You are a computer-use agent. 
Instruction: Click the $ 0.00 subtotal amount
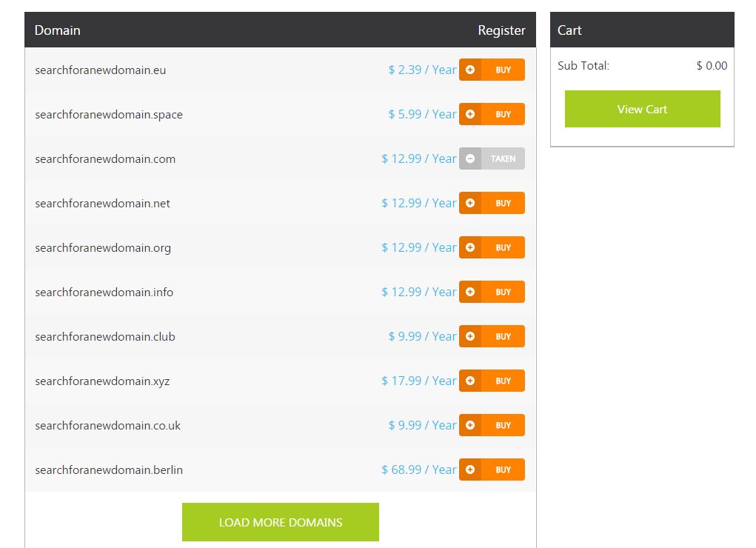click(x=712, y=66)
